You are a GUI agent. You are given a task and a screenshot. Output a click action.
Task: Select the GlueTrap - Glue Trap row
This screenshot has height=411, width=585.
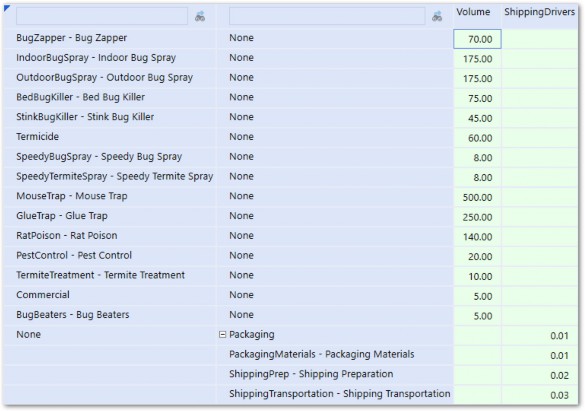[x=62, y=216]
